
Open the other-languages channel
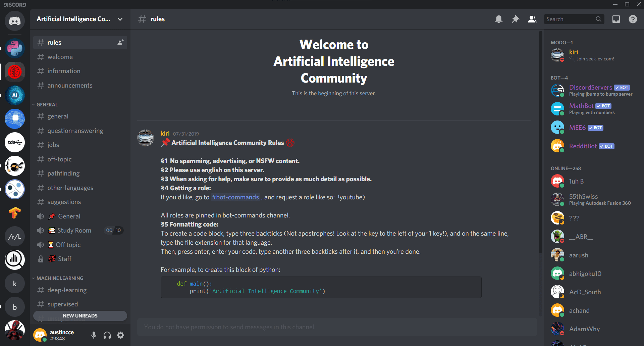point(80,188)
